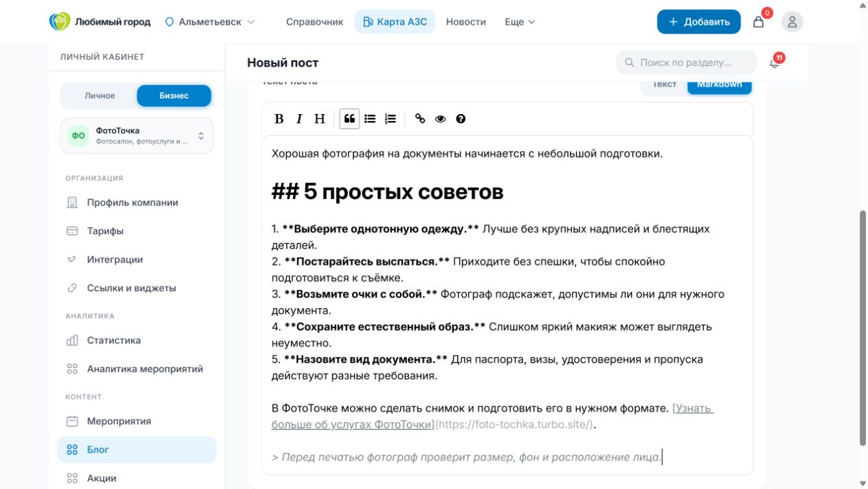Screen dimensions: 868x489
Task: Toggle the preview eye icon
Action: pyautogui.click(x=441, y=119)
